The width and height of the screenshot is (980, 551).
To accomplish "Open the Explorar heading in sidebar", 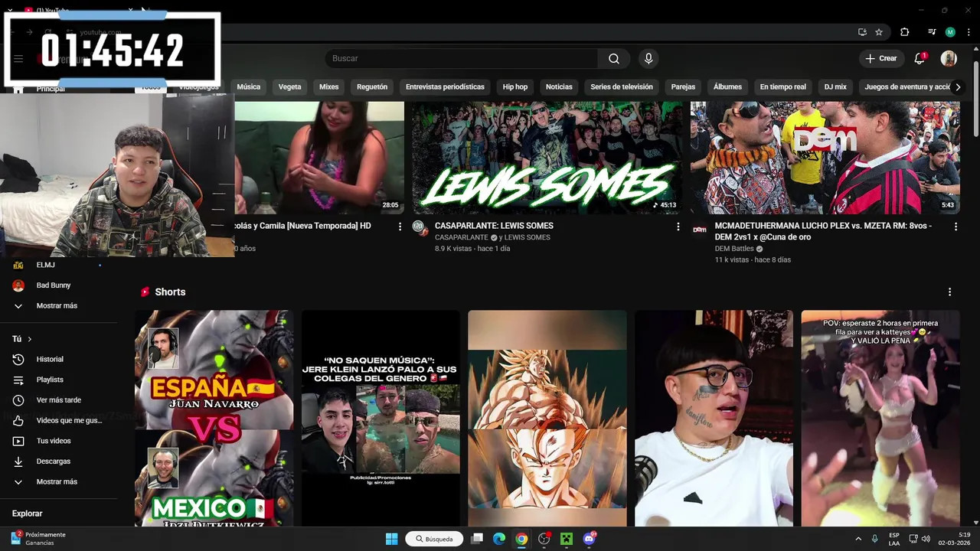I will click(28, 514).
